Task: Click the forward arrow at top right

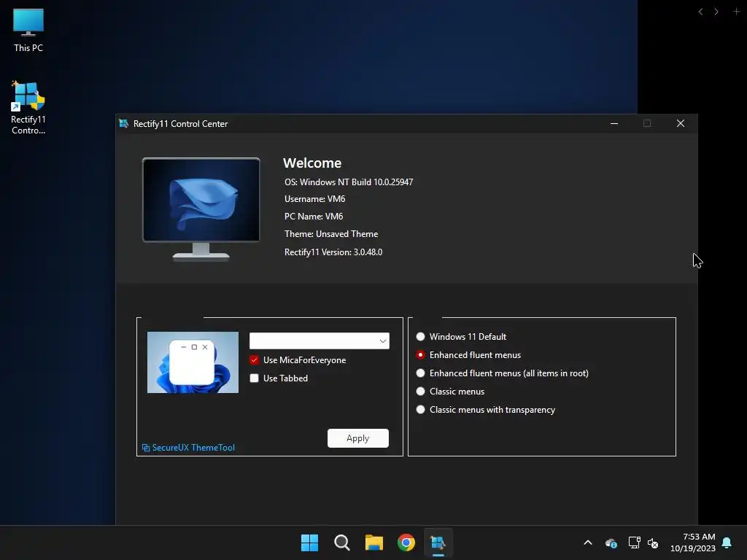Action: click(x=716, y=12)
